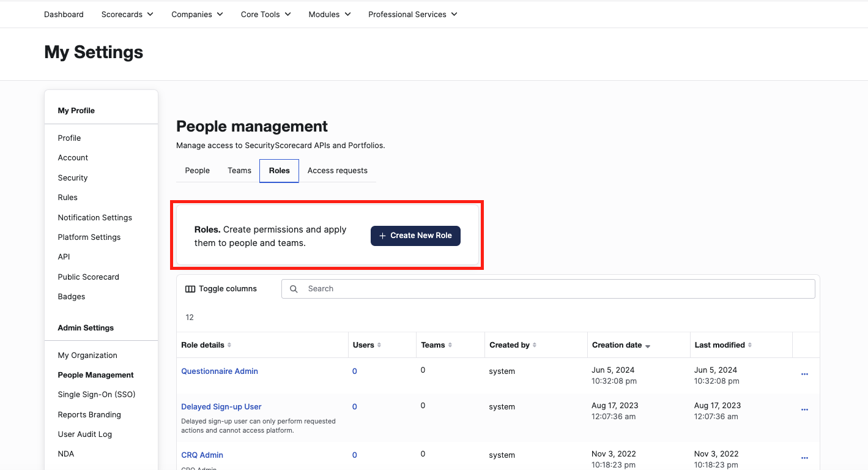Viewport: 868px width, 470px height.
Task: Click users count for CRQ Admin
Action: (355, 455)
